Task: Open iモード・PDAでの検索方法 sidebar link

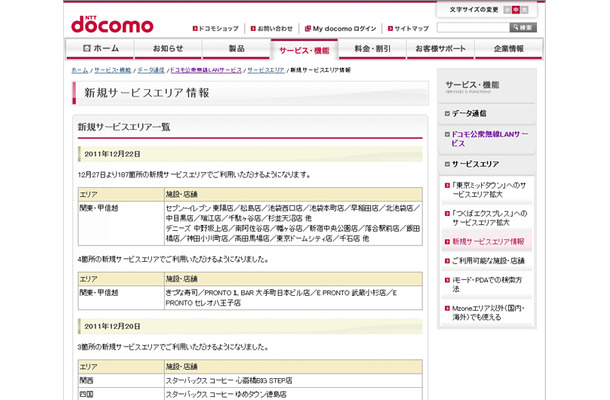Action: coord(487,284)
